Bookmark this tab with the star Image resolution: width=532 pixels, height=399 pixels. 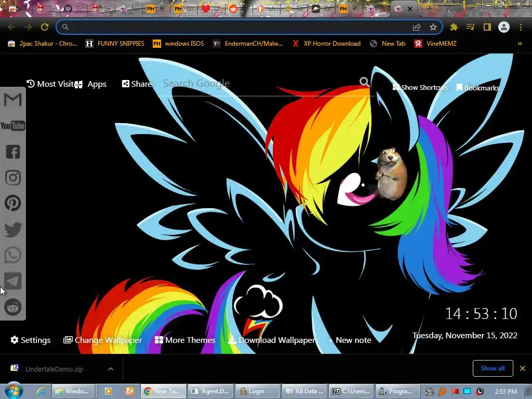(x=433, y=27)
